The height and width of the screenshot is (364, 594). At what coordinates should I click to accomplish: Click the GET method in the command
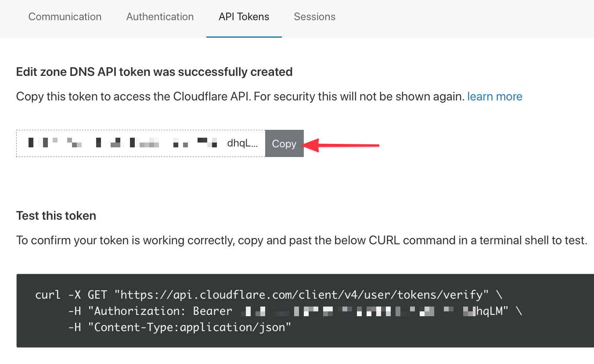click(x=97, y=295)
